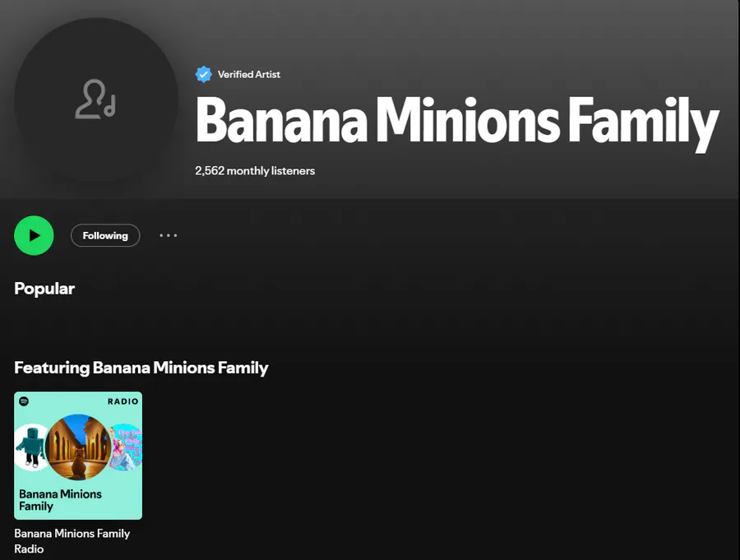Click the artist silhouette placeholder avatar
This screenshot has height=560, width=740.
point(95,99)
